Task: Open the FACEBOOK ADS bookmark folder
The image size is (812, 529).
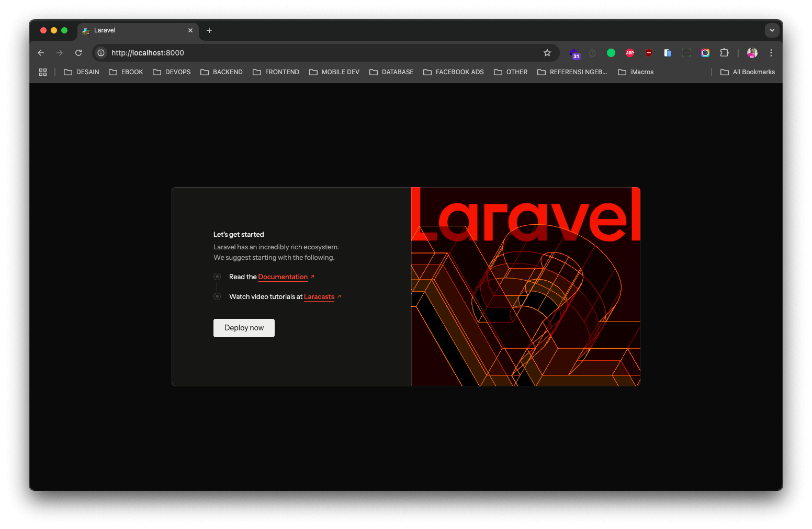Action: 454,72
